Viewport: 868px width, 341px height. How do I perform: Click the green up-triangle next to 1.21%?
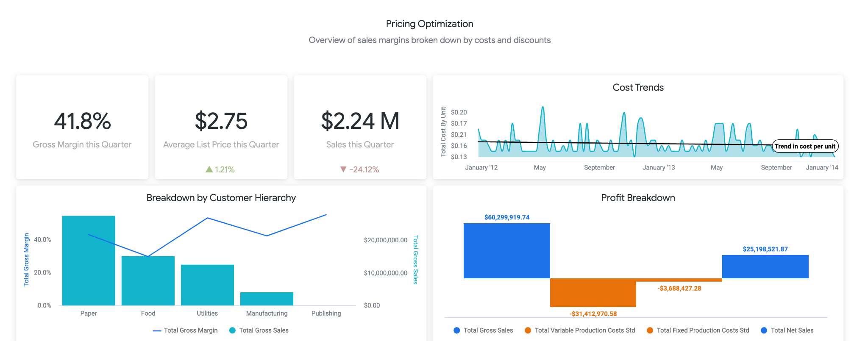point(209,169)
